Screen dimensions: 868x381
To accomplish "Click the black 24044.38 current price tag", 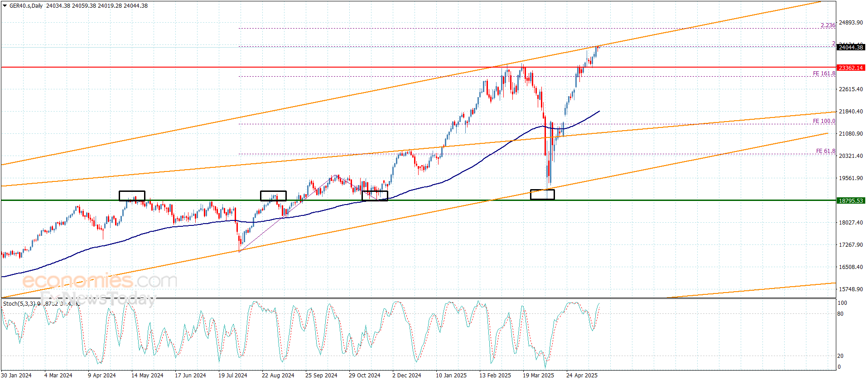I will [851, 47].
